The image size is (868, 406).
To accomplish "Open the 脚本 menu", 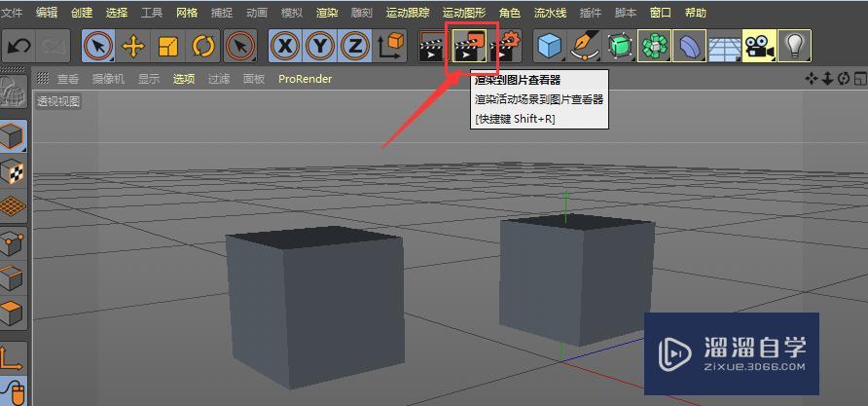I will 626,13.
